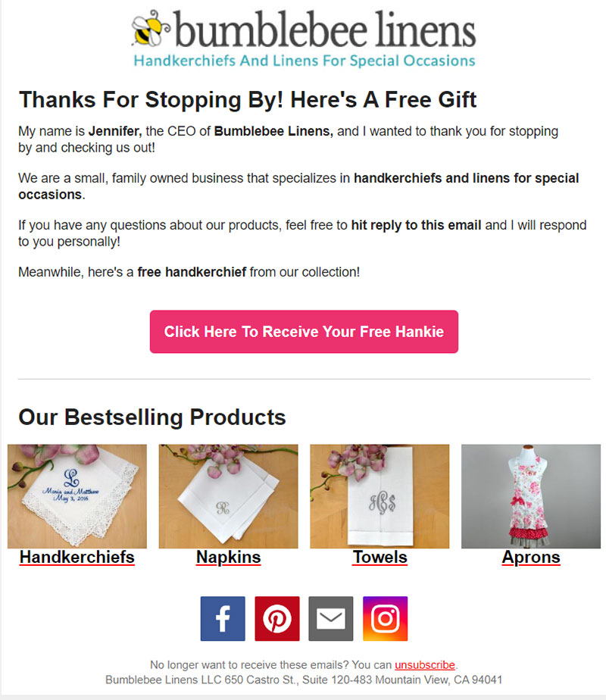Click Here To Receive Your Free Hankie
606x700 pixels.
click(304, 332)
